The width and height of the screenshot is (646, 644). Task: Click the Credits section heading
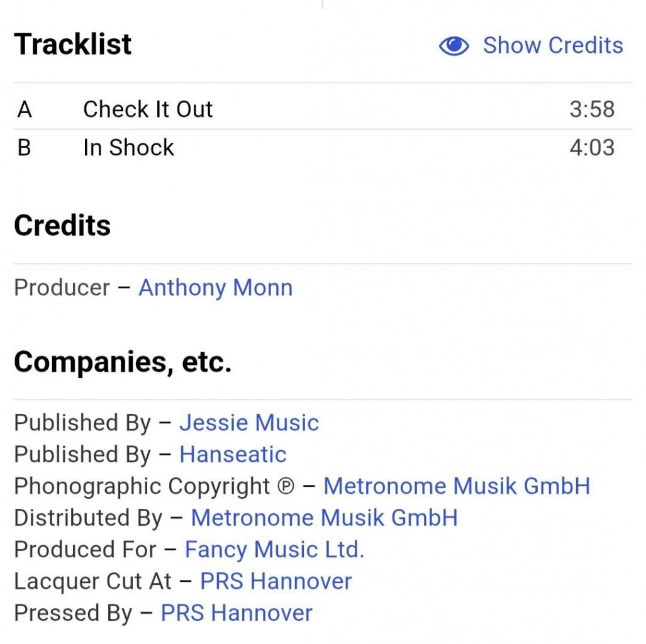pos(62,225)
